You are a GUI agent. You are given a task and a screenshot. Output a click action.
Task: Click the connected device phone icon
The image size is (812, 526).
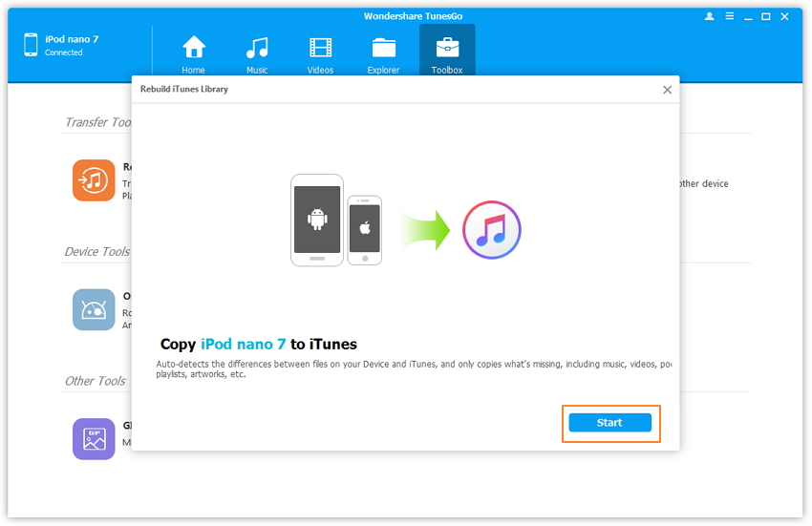coord(31,45)
